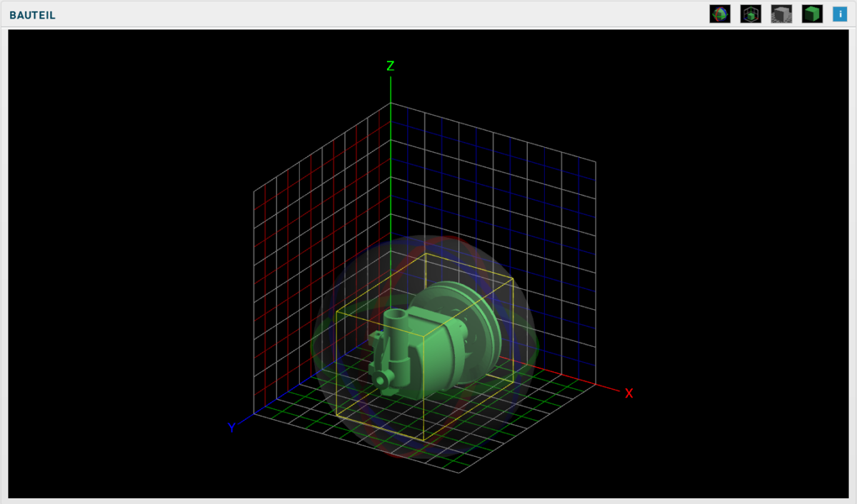Click the blue Y axis label
The width and height of the screenshot is (857, 504).
pos(232,429)
